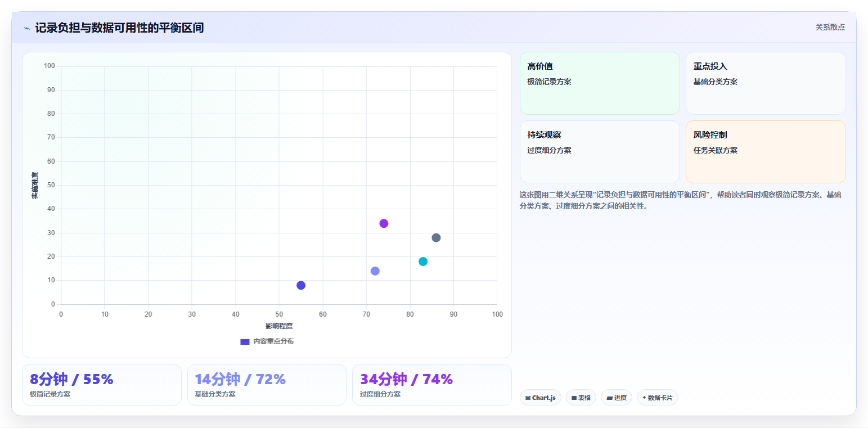Open the 8分钟 / 55% stat card
Viewport: 868px width, 428px height.
[x=102, y=385]
